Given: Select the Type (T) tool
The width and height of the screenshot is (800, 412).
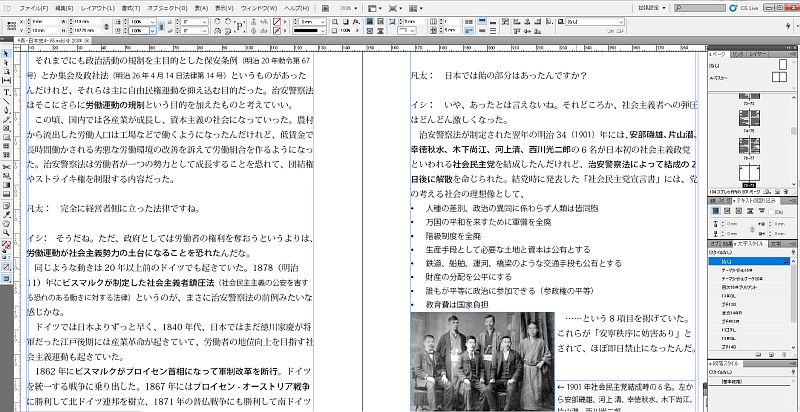Looking at the screenshot, I should coord(6,91).
